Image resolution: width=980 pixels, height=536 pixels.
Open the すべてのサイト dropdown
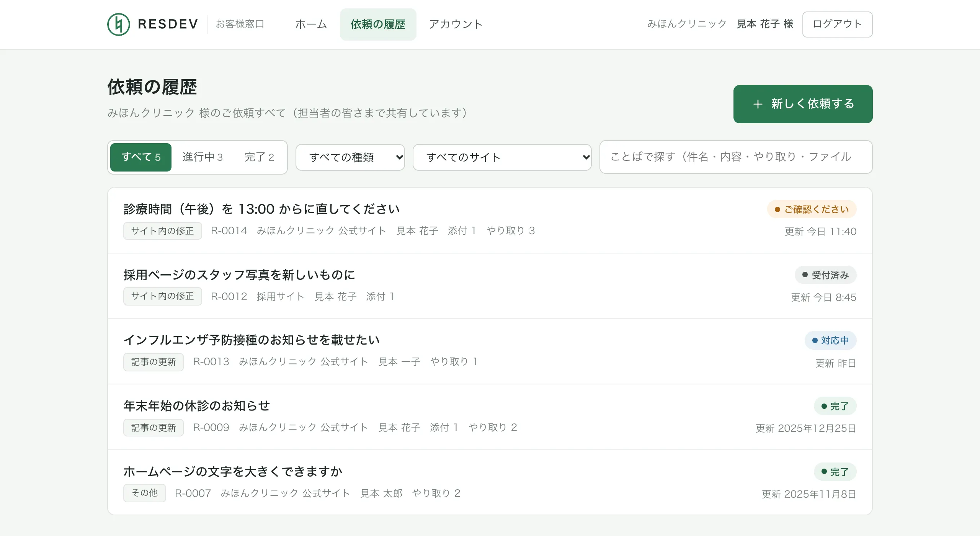(502, 157)
